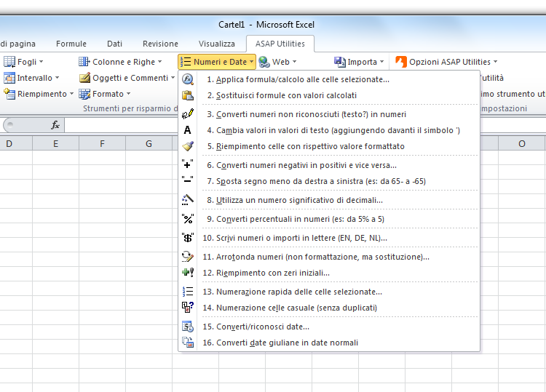546x392 pixels.
Task: Select column E header
Action: point(56,144)
